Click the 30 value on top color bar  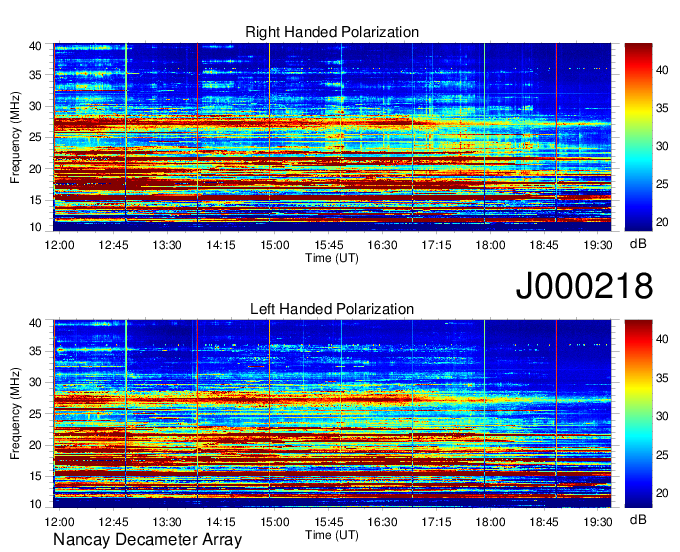pos(662,146)
